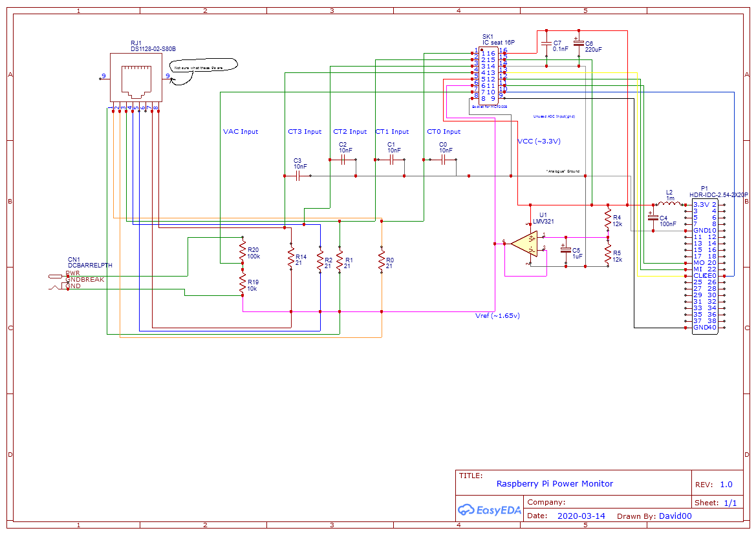The width and height of the screenshot is (756, 535).
Task: Click the sheet number "1/1"
Action: [730, 503]
